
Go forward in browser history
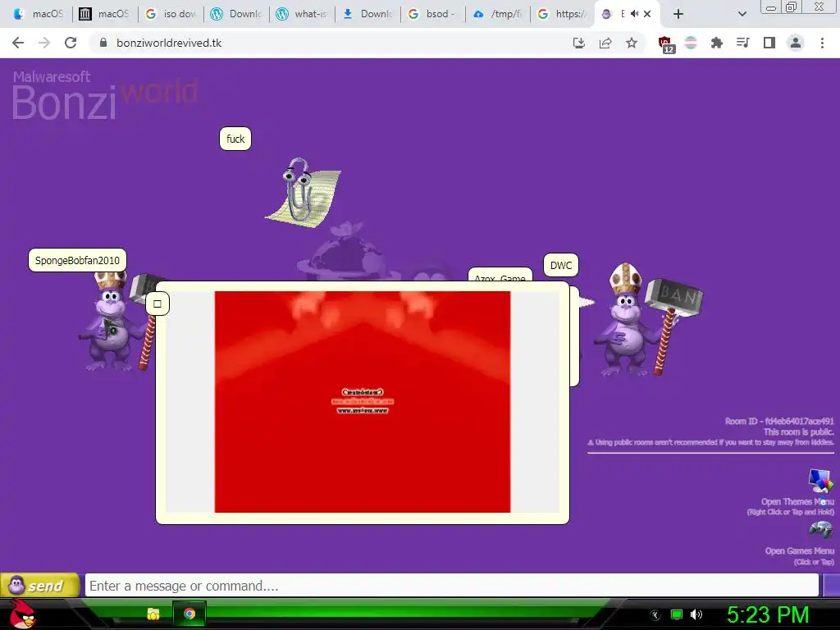44,43
